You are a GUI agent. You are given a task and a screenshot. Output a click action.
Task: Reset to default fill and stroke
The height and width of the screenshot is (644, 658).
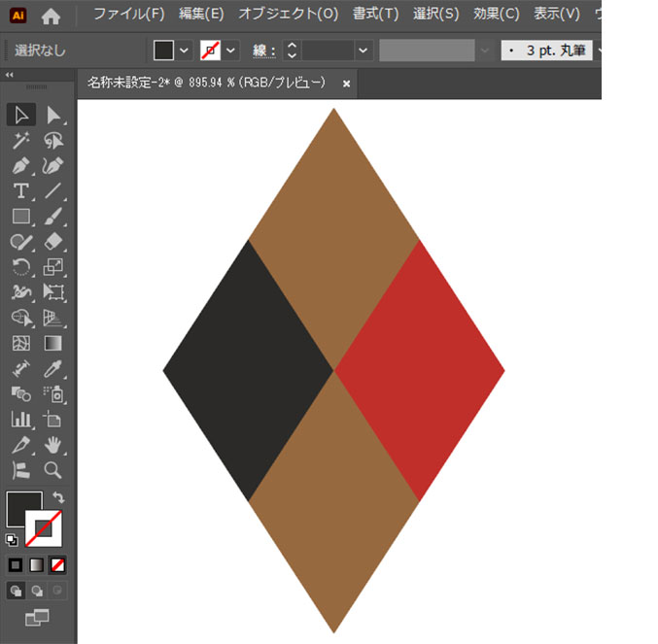[x=12, y=540]
